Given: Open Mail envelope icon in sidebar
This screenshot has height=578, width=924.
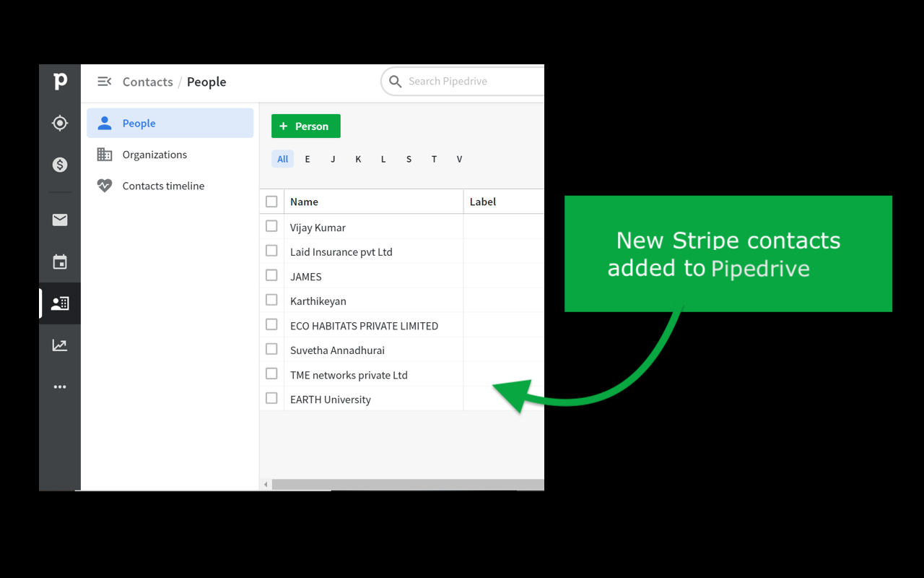Looking at the screenshot, I should pyautogui.click(x=60, y=220).
